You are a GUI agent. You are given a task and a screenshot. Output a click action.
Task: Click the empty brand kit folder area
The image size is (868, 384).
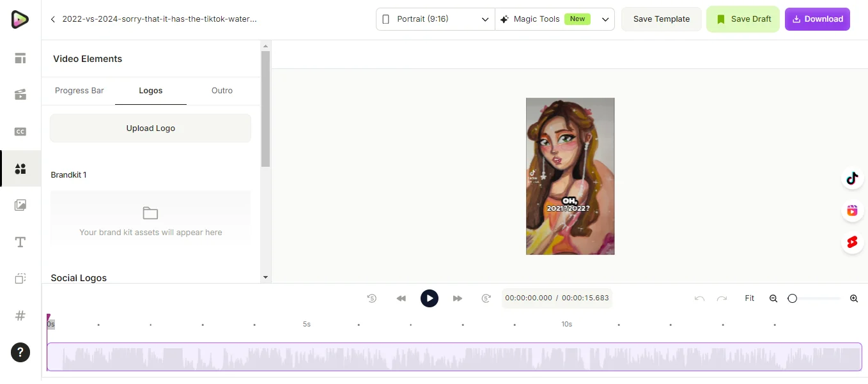click(151, 217)
